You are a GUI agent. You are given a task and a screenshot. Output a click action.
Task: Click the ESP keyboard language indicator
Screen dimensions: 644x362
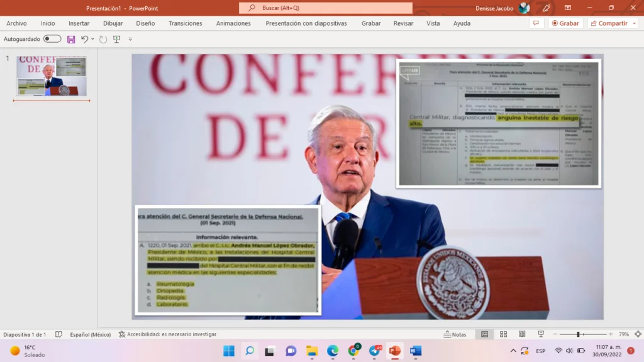(540, 351)
